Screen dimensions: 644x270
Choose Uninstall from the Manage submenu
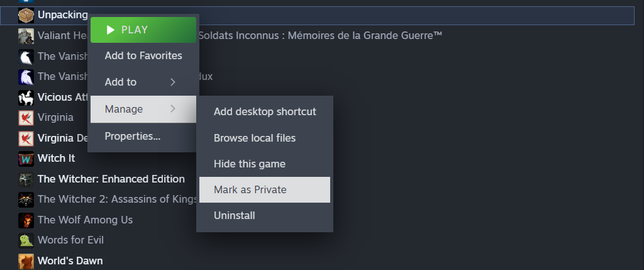265,216
